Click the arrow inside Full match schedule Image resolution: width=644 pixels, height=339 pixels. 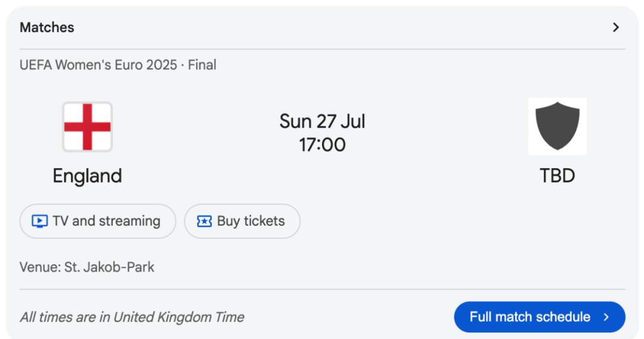606,318
